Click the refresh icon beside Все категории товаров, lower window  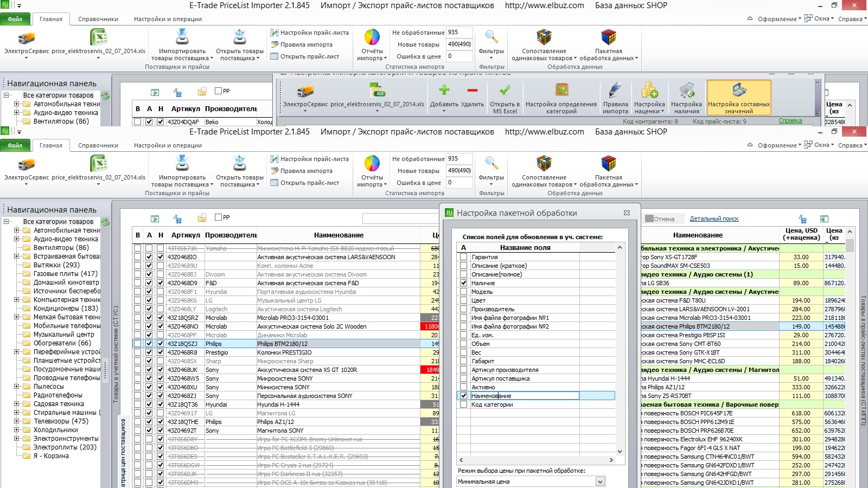pyautogui.click(x=105, y=222)
